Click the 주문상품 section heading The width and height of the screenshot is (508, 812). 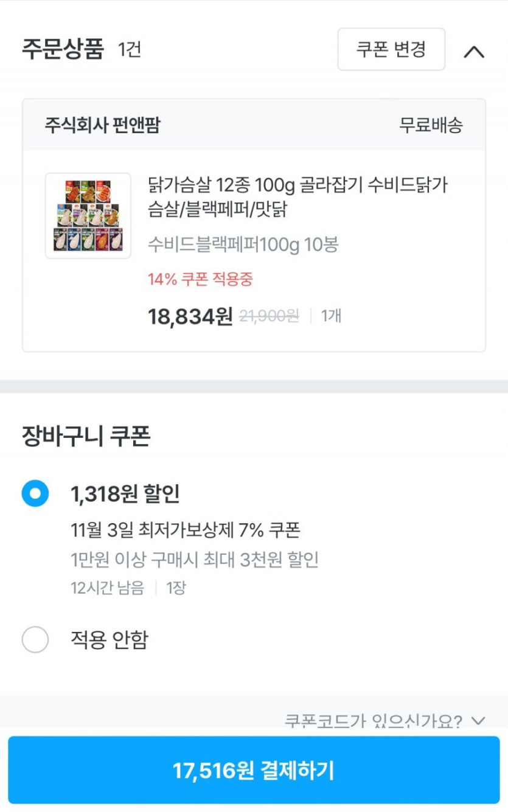(x=63, y=49)
